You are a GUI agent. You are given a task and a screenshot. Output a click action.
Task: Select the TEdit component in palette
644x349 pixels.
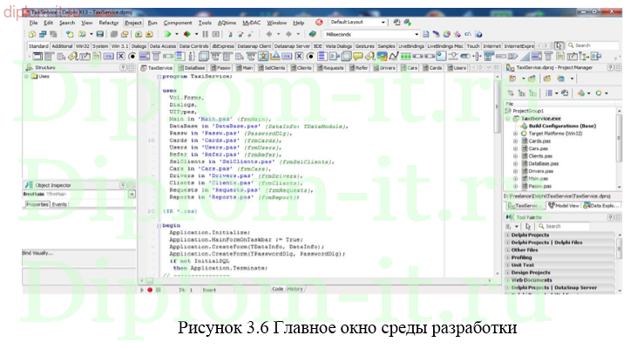coord(85,57)
